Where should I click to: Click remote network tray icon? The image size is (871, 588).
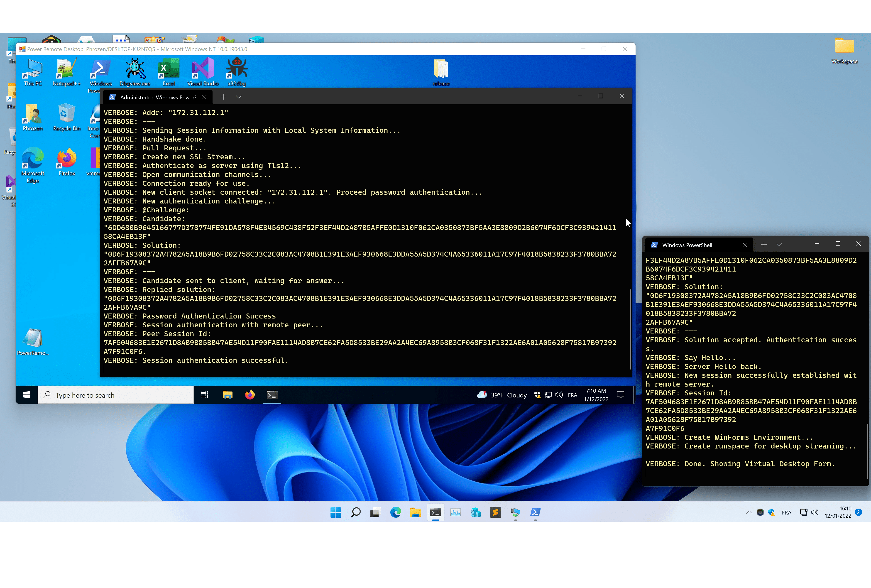coord(548,395)
